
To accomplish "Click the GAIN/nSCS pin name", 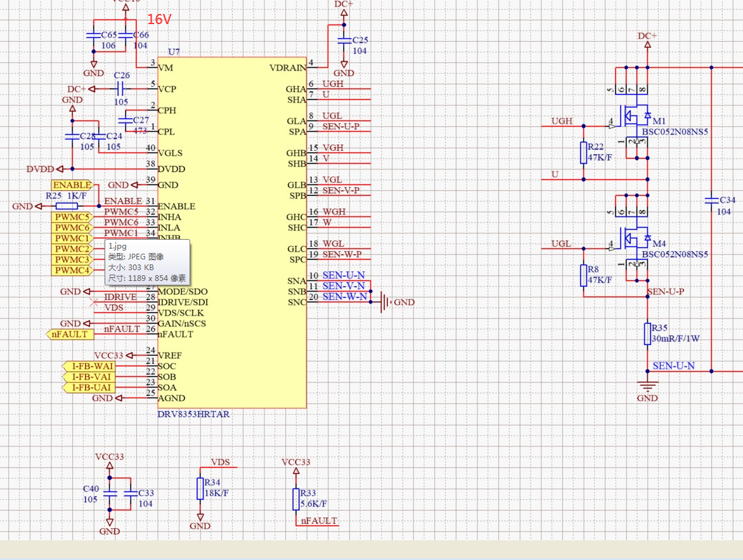I will (x=182, y=323).
